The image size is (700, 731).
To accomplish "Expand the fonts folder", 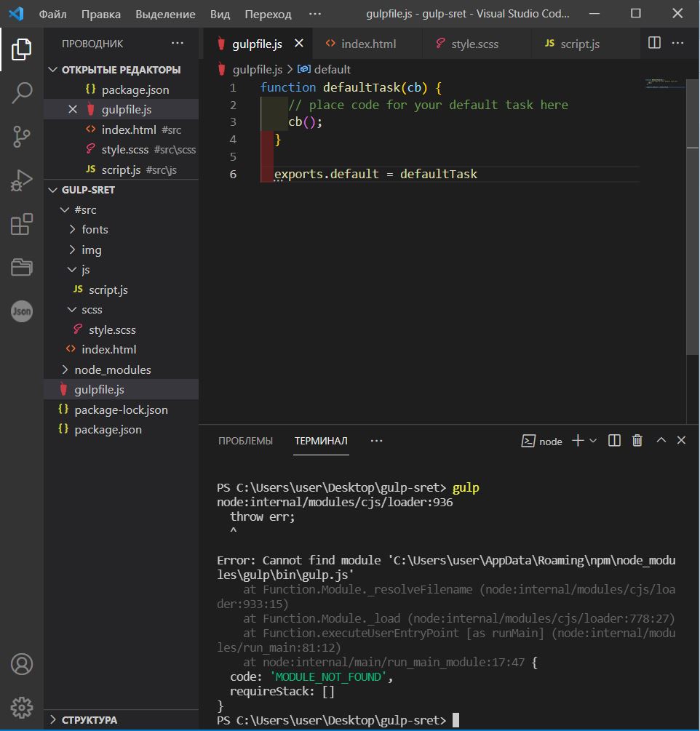I will pyautogui.click(x=122, y=229).
